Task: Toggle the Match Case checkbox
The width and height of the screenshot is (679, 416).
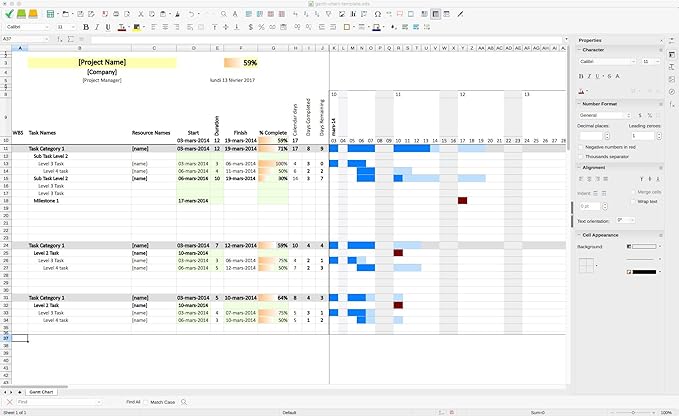Action: (146, 402)
